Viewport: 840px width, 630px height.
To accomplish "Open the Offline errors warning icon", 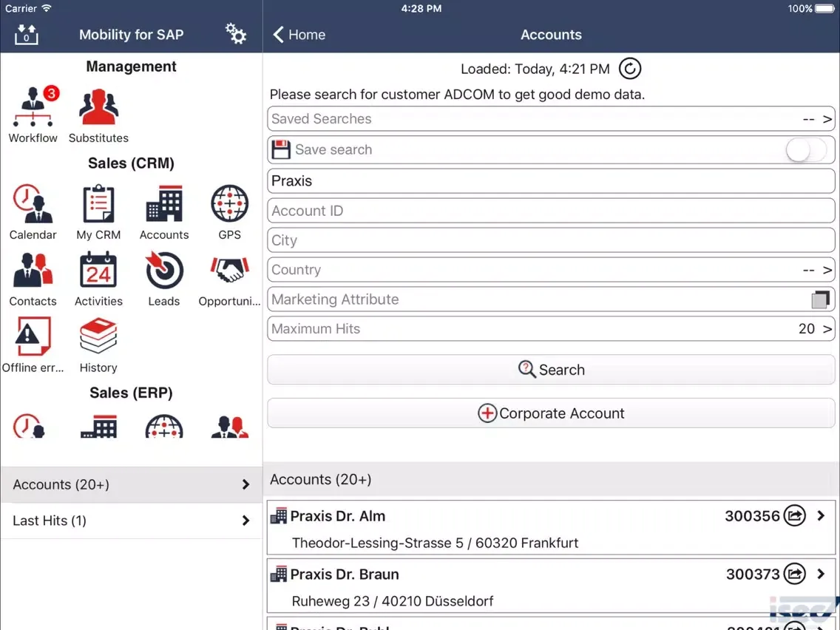I will click(33, 336).
